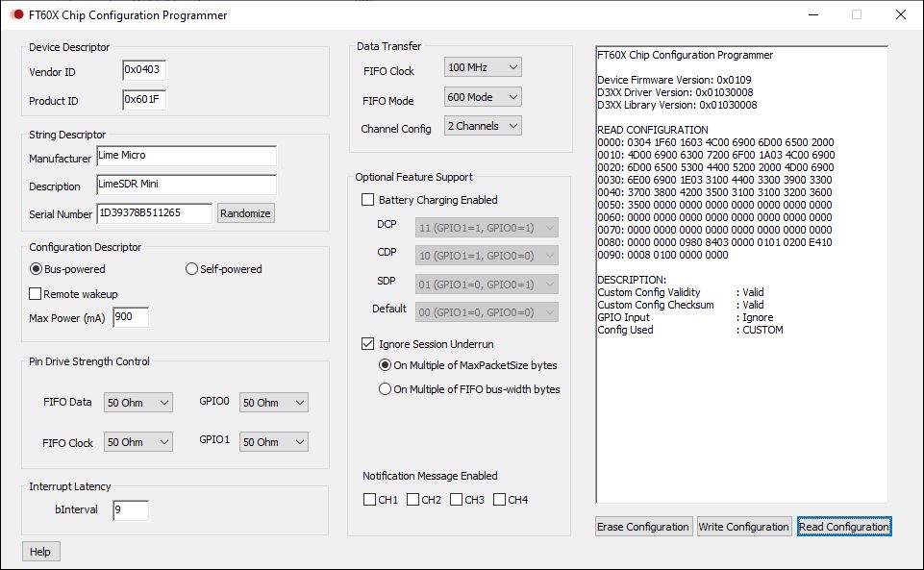The width and height of the screenshot is (924, 570).
Task: Select the Self-powered radio button
Action: tap(191, 269)
